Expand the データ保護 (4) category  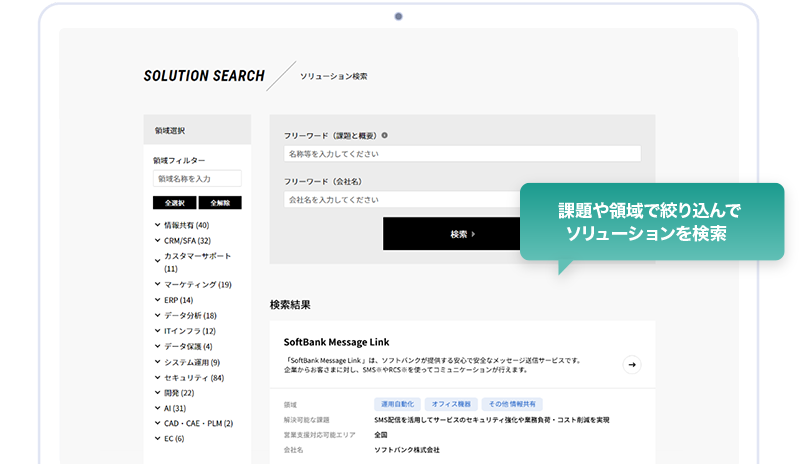coord(157,346)
